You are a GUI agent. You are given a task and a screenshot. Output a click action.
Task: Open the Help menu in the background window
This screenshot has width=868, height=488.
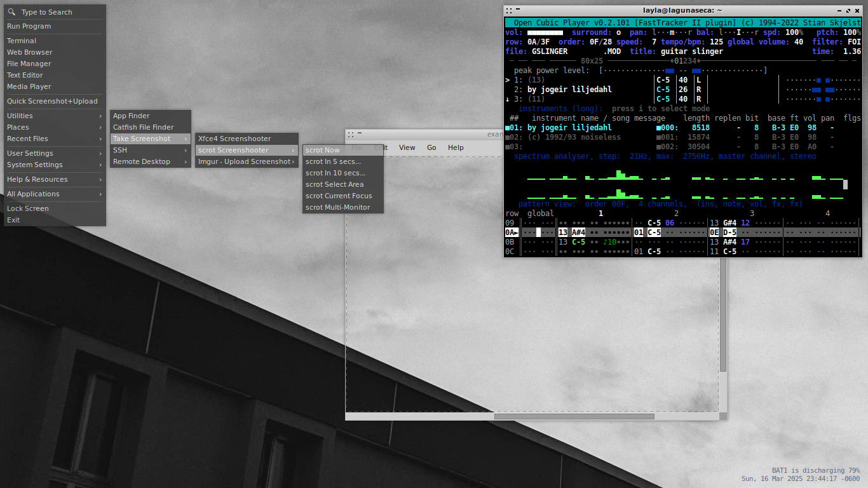tap(456, 147)
